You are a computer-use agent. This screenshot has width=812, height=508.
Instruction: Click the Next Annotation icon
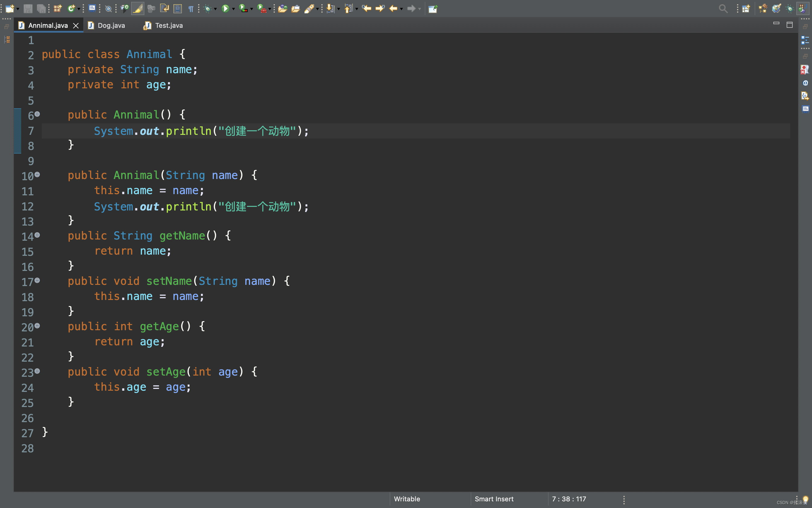(x=330, y=8)
